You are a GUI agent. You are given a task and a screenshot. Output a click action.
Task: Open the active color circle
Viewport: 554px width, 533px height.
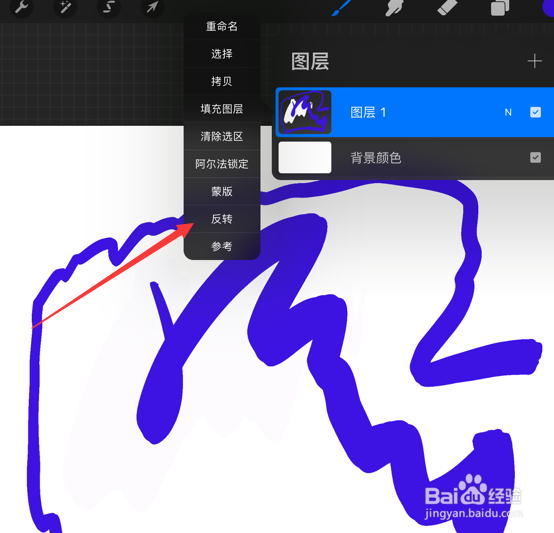[548, 7]
